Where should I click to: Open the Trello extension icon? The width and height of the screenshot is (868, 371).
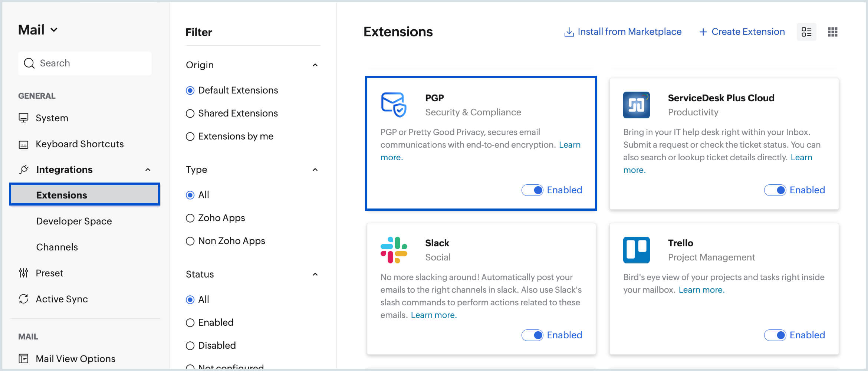(x=636, y=250)
